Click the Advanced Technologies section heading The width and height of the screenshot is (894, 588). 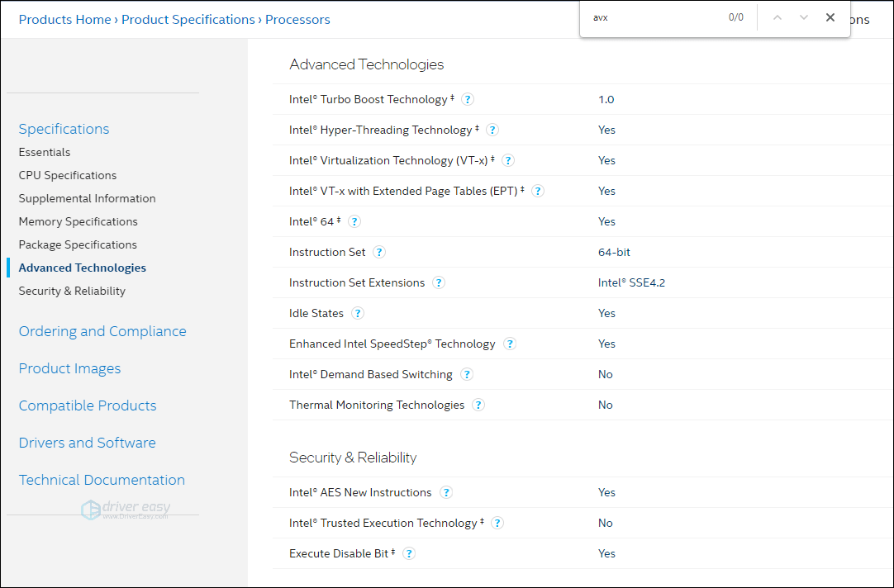(367, 64)
